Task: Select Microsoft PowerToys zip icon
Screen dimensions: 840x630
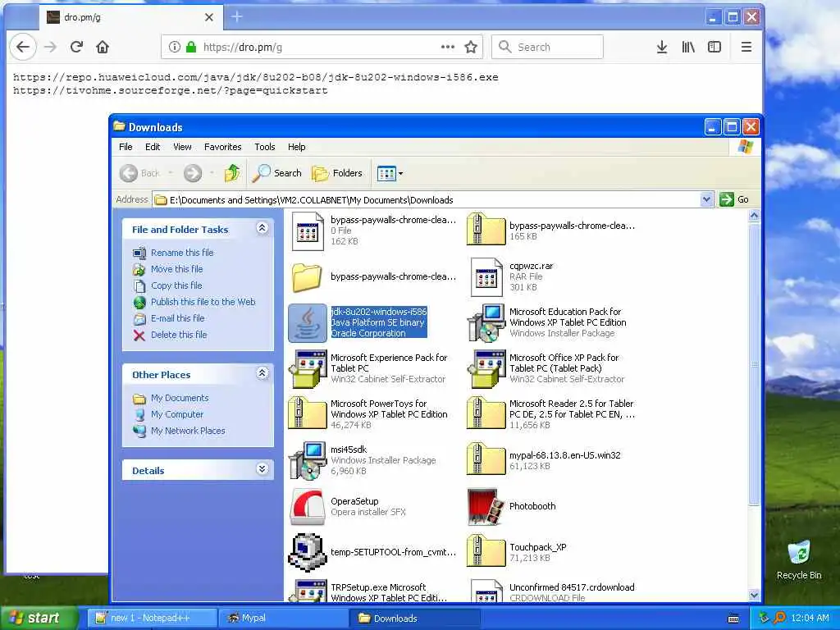Action: click(x=308, y=414)
